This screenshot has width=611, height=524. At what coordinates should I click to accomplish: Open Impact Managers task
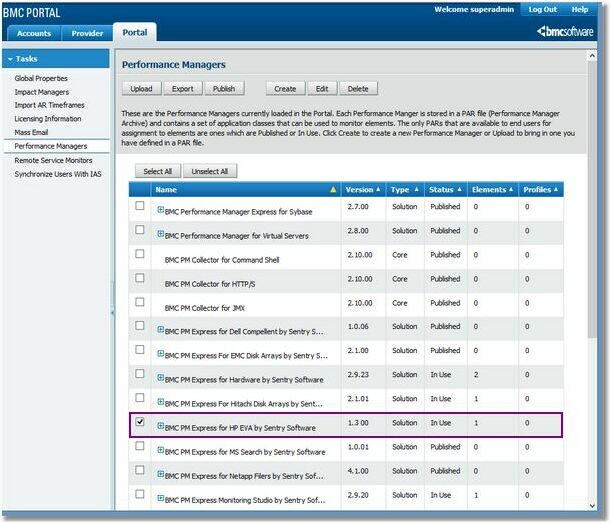pyautogui.click(x=42, y=92)
